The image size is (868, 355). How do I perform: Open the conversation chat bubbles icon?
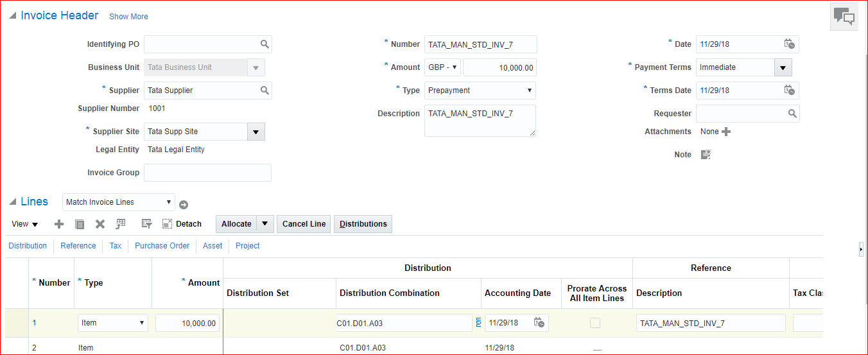click(x=844, y=17)
